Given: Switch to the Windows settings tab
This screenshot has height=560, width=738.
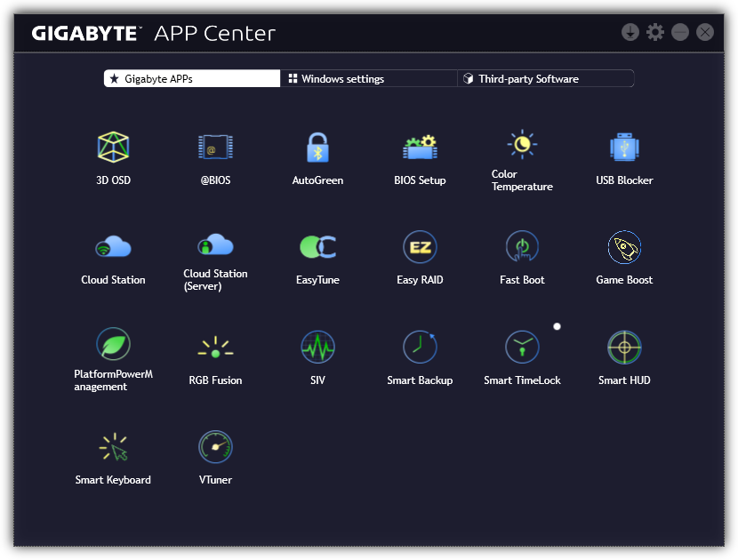Looking at the screenshot, I should (x=368, y=78).
